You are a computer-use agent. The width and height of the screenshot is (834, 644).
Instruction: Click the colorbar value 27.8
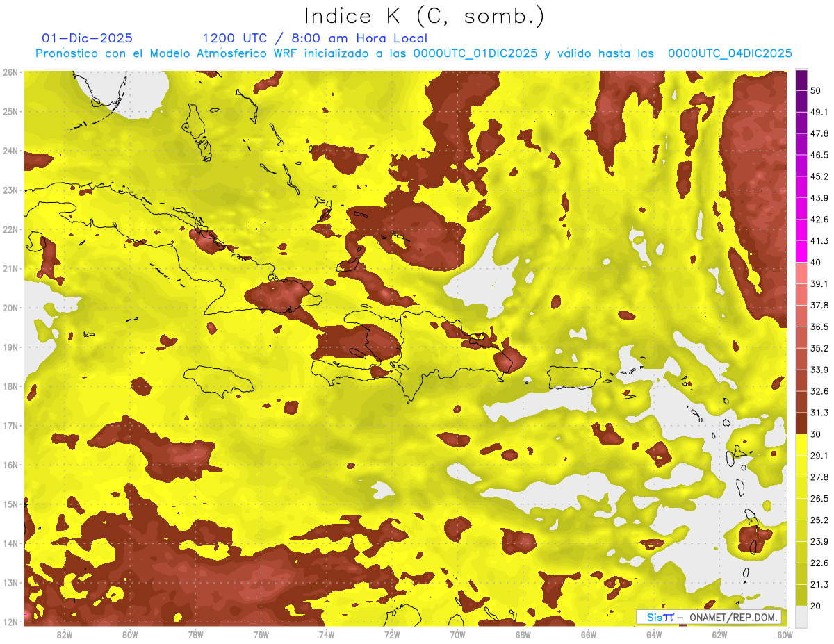819,477
